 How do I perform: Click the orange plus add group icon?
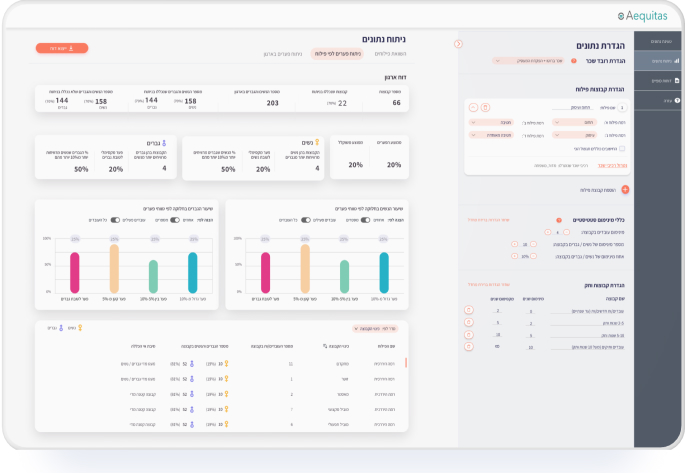coord(625,190)
